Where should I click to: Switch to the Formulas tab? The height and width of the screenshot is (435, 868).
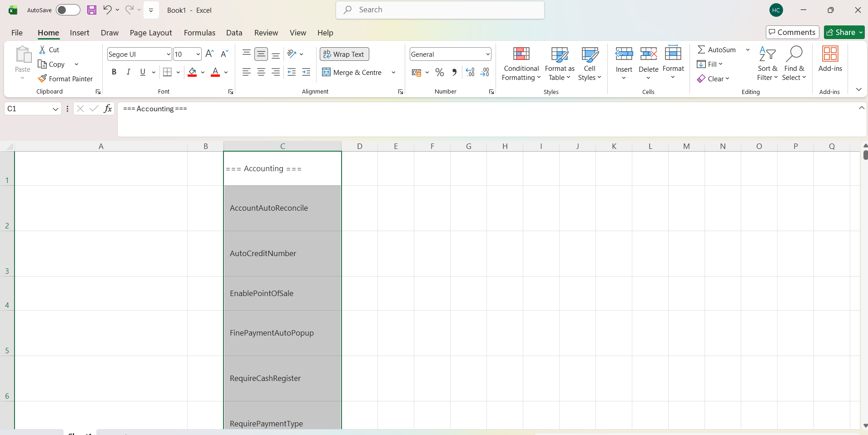click(x=199, y=33)
